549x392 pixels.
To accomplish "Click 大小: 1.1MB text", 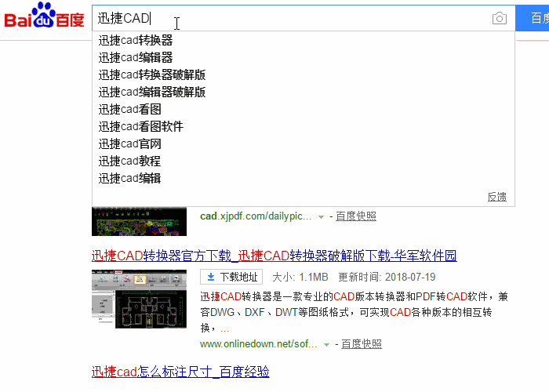I will (300, 278).
